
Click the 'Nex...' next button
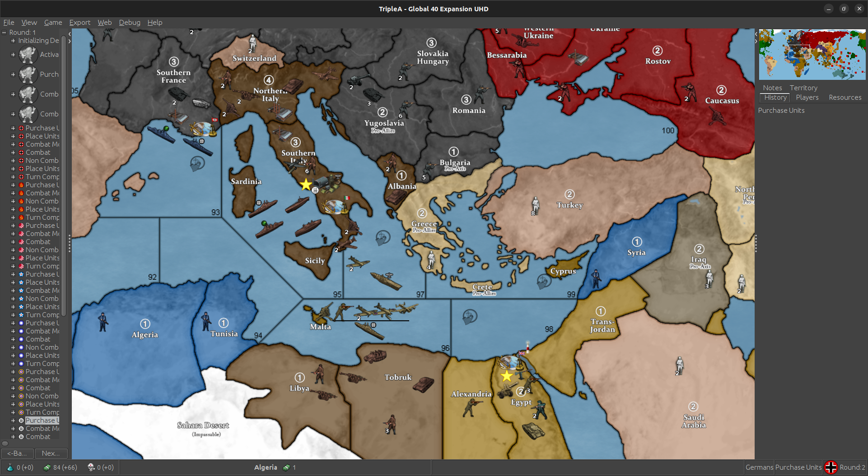tap(51, 453)
